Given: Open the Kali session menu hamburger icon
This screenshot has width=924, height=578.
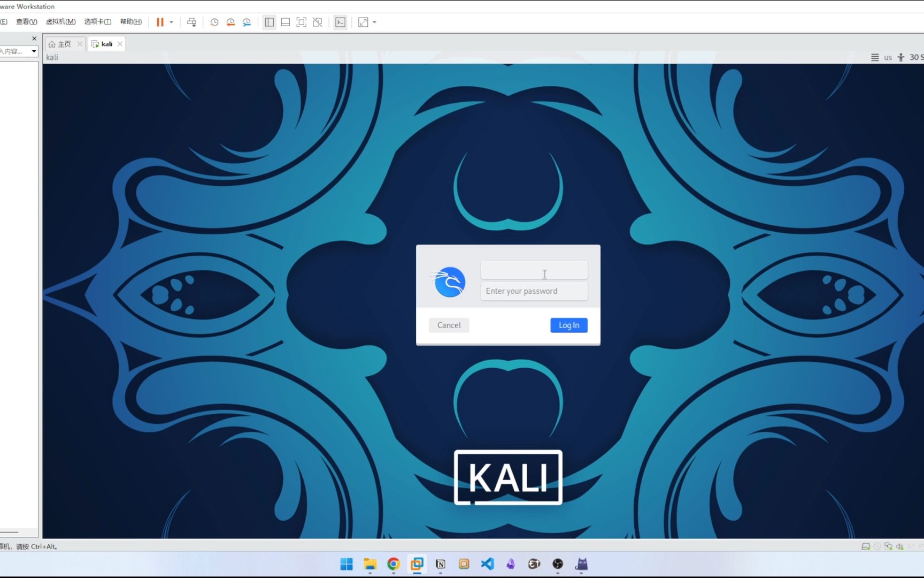Looking at the screenshot, I should pyautogui.click(x=875, y=57).
